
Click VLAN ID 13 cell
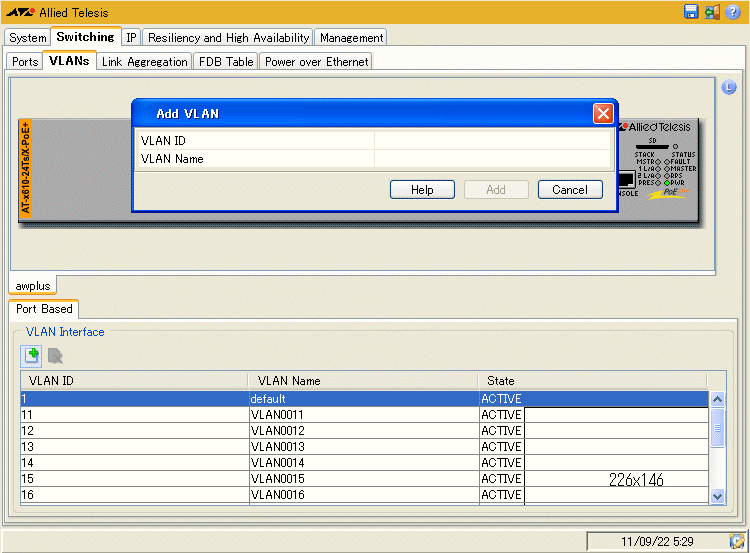pyautogui.click(x=135, y=447)
